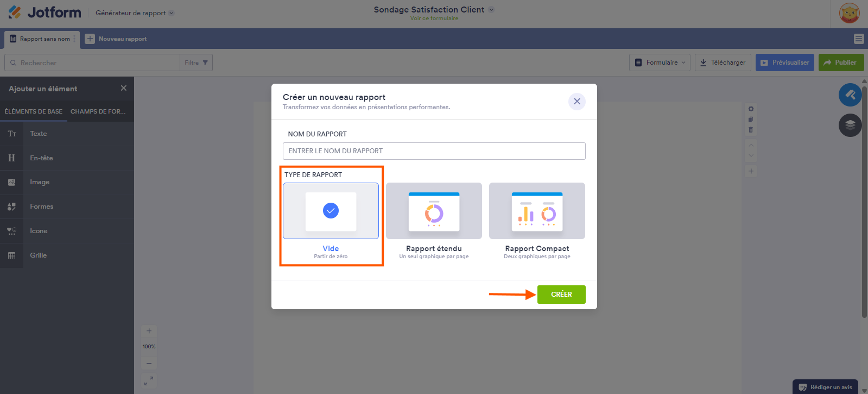Duplicate the page using the copy icon
868x394 pixels.
tap(751, 120)
